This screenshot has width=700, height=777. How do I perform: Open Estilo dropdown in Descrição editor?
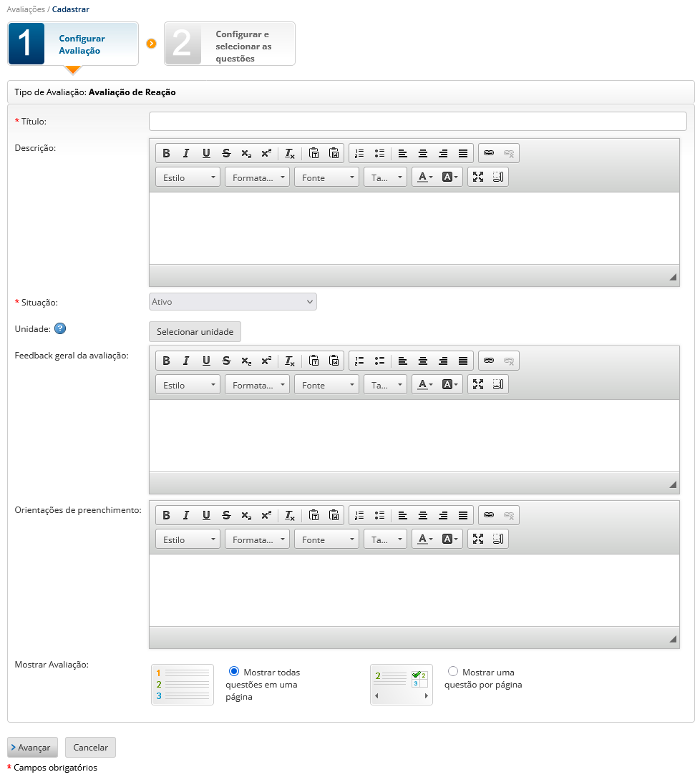[188, 177]
